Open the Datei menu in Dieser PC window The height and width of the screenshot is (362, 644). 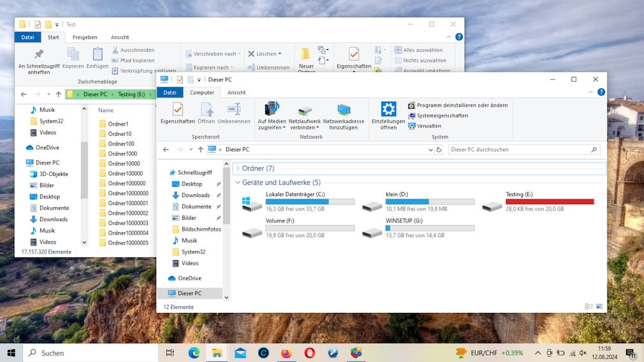click(170, 92)
